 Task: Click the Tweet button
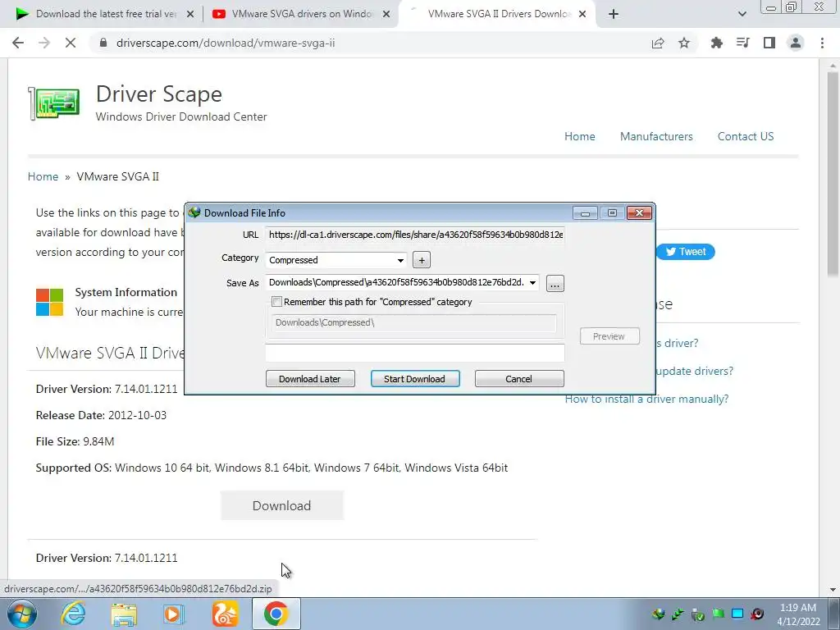click(x=686, y=252)
